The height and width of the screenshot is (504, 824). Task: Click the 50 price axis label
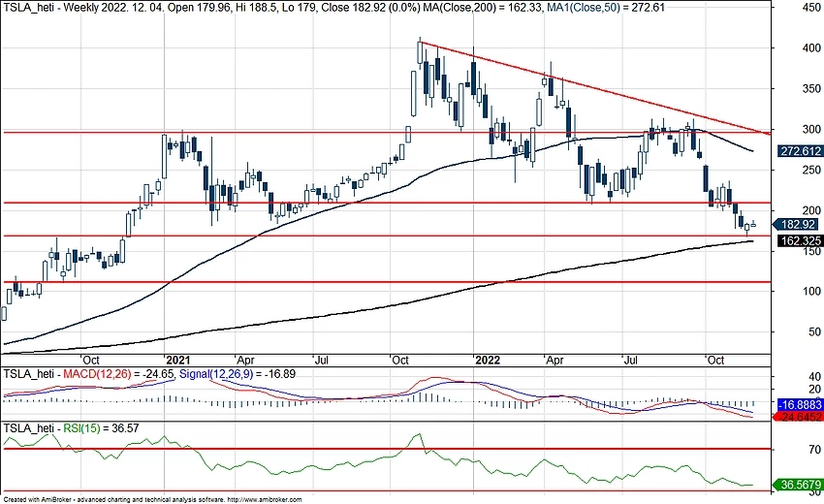coord(815,332)
